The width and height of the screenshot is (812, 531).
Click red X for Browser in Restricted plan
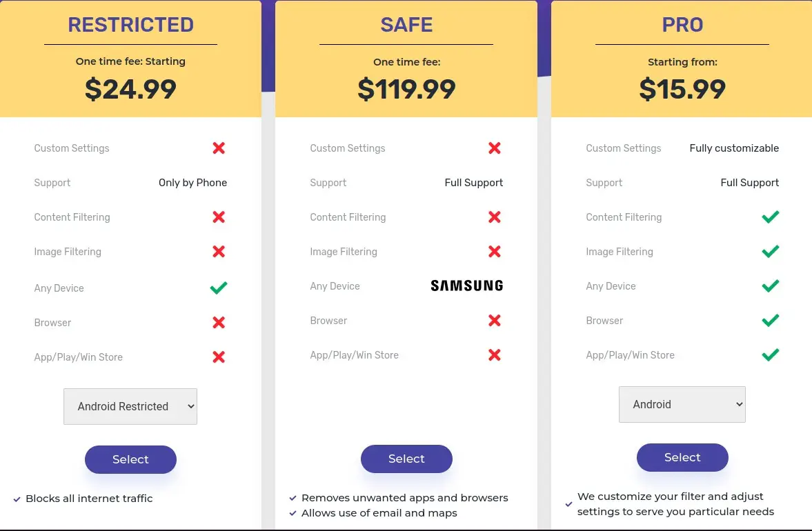(219, 322)
